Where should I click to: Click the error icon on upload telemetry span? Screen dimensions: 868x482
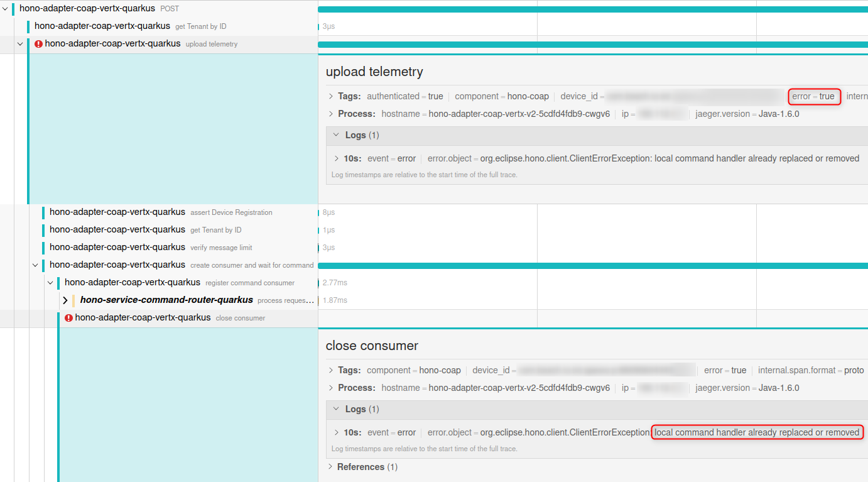point(38,44)
